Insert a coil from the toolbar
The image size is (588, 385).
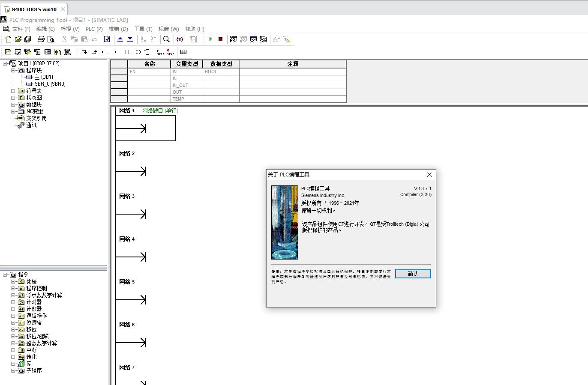tap(137, 52)
